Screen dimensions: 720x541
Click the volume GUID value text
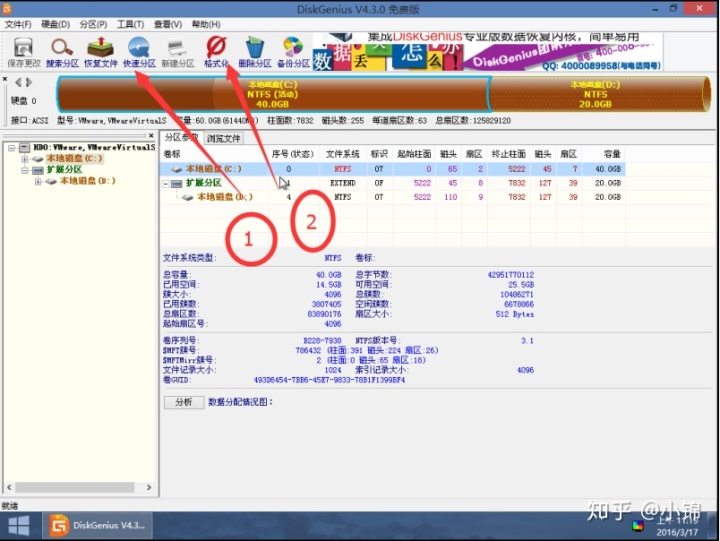(329, 380)
